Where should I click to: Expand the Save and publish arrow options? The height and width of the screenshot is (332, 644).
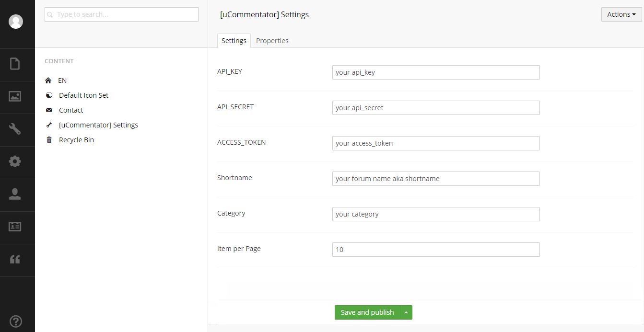pyautogui.click(x=406, y=312)
